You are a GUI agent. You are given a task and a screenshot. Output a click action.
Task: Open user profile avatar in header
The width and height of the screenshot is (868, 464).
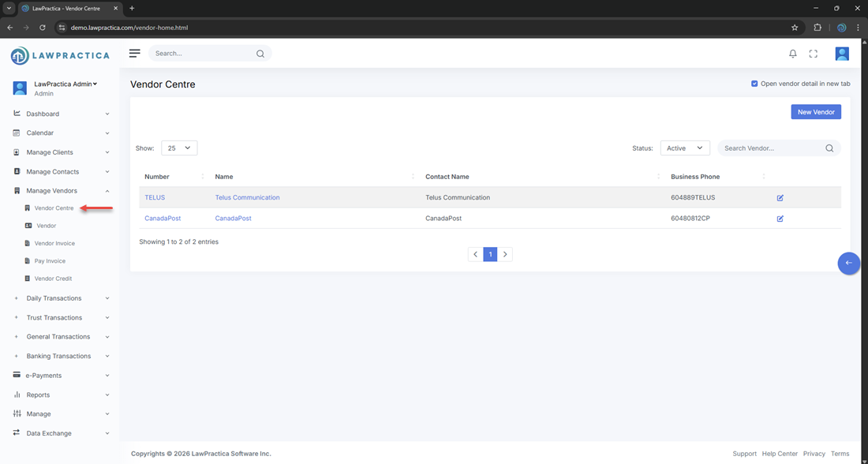tap(841, 54)
